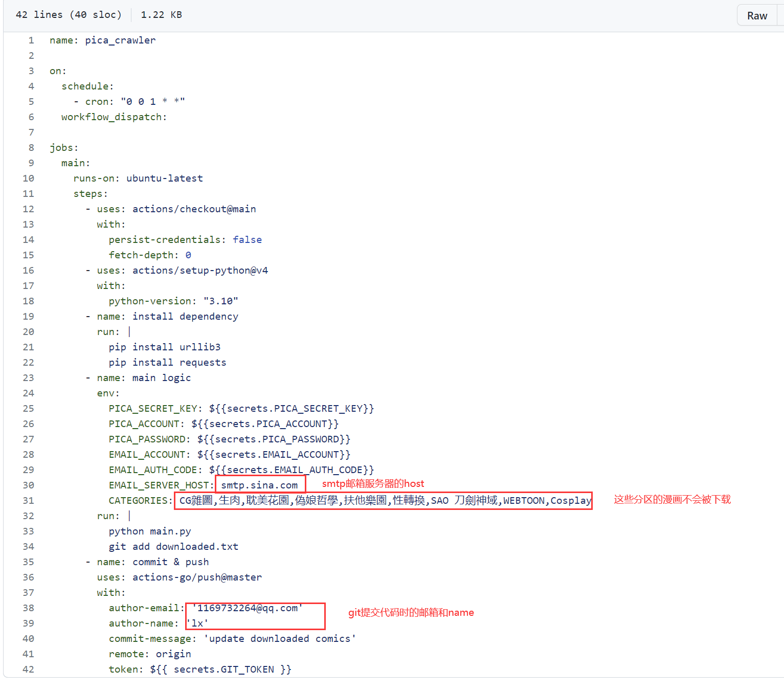Select line number 30
Screen dimensions: 784x691
coord(29,485)
